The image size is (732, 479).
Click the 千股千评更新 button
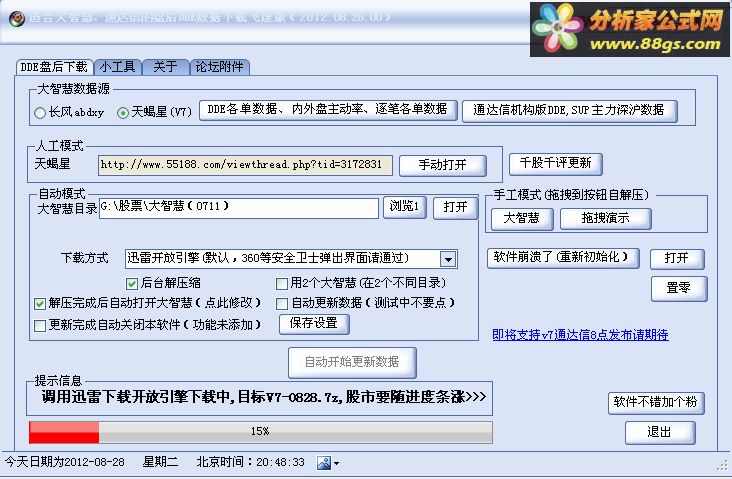coord(556,163)
